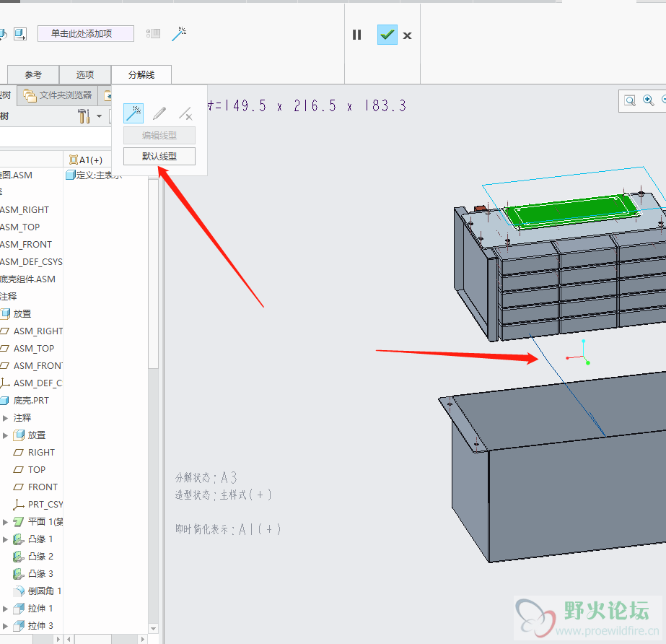Viewport: 666px width, 644px height.
Task: Select PRT_CSY coordinate system item
Action: pyautogui.click(x=45, y=505)
